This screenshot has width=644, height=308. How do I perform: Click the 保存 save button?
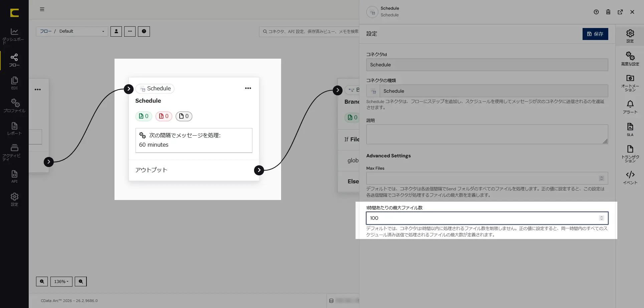(x=595, y=34)
